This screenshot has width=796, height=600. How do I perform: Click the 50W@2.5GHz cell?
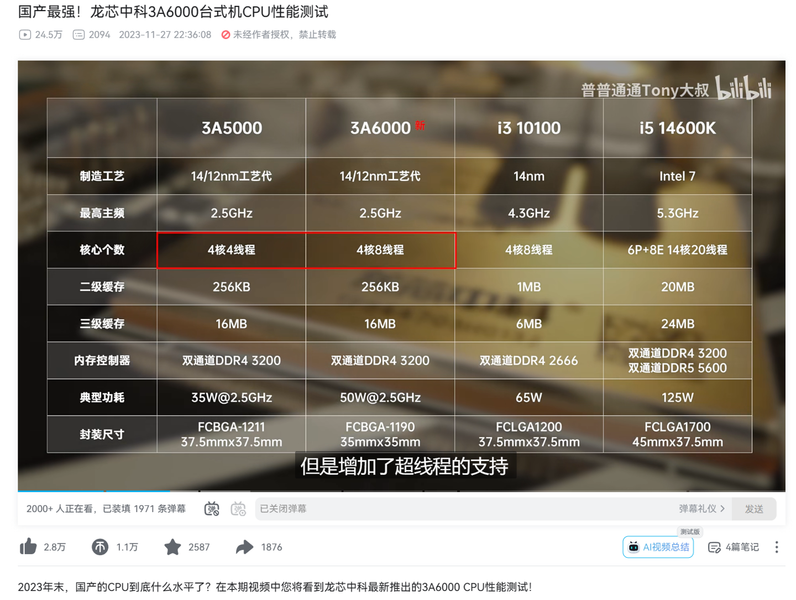click(x=380, y=397)
